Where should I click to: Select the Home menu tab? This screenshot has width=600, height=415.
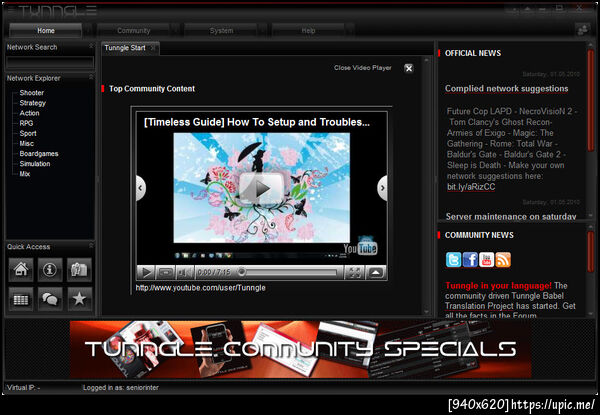pos(46,31)
